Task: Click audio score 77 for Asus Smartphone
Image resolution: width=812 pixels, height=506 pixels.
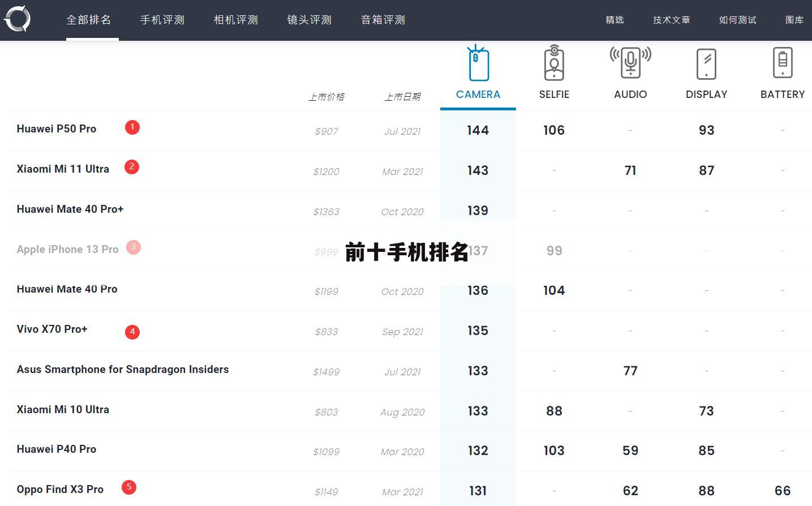Action: pyautogui.click(x=630, y=371)
